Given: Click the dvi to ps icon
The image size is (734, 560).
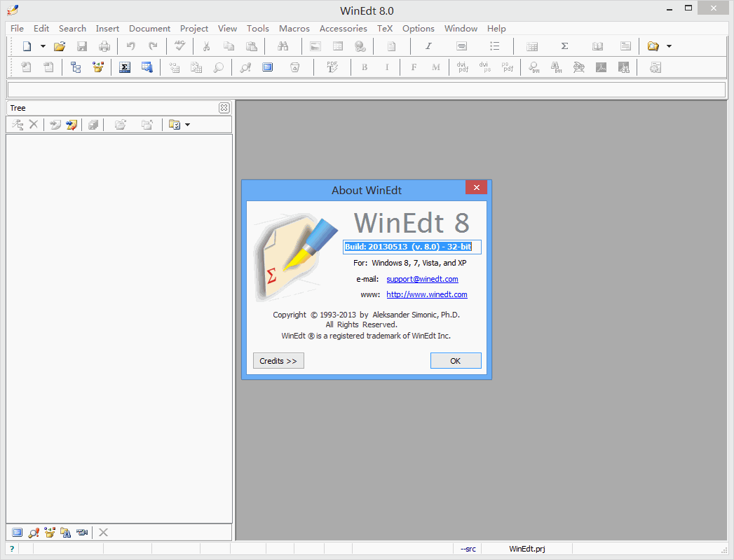Looking at the screenshot, I should click(x=484, y=68).
